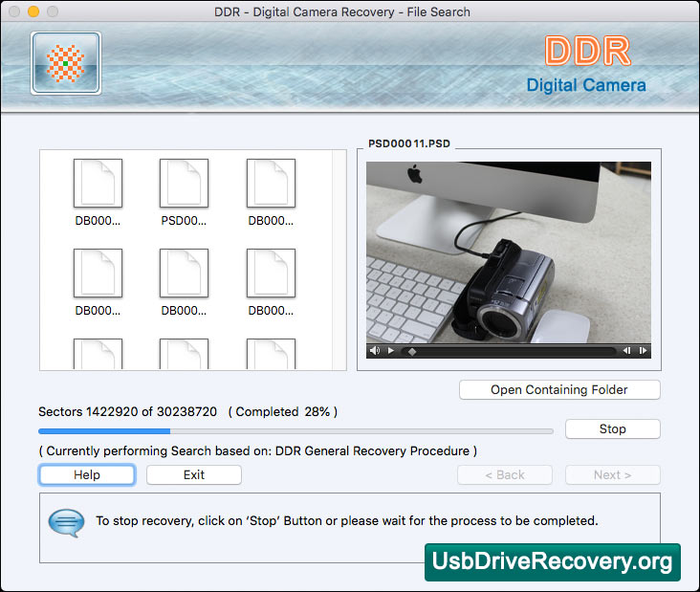Click the file list vertical scrollbar
The height and width of the screenshot is (592, 700).
(339, 260)
